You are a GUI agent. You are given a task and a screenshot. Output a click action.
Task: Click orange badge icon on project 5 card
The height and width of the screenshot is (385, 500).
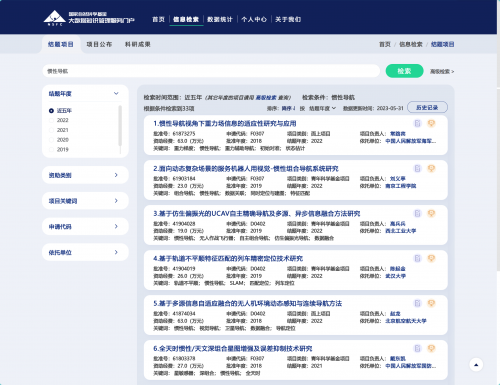tap(431, 303)
